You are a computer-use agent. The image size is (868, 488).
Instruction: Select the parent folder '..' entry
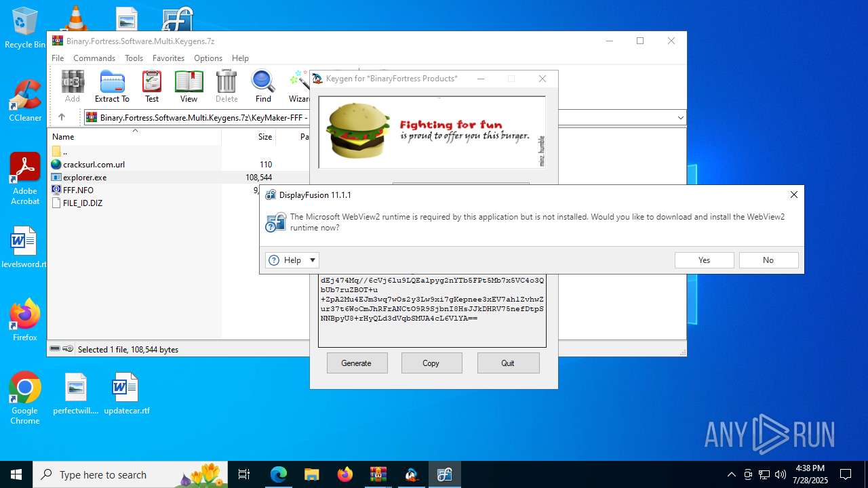click(x=64, y=151)
